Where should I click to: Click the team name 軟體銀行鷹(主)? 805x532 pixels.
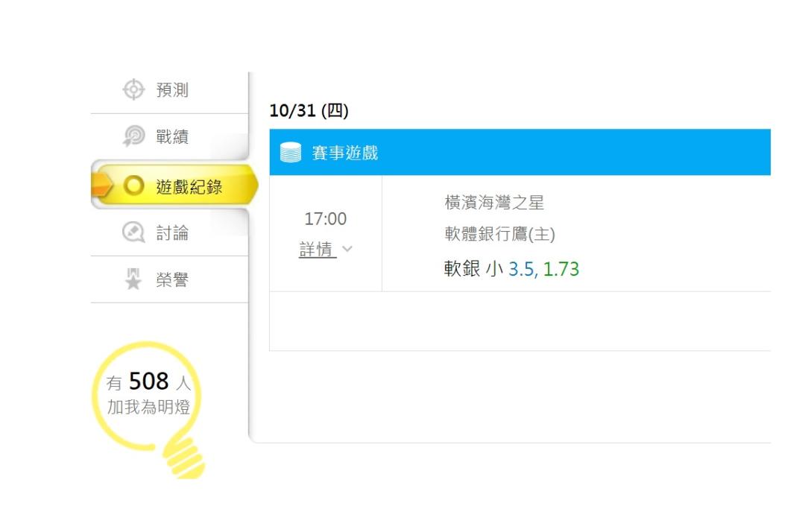click(500, 234)
